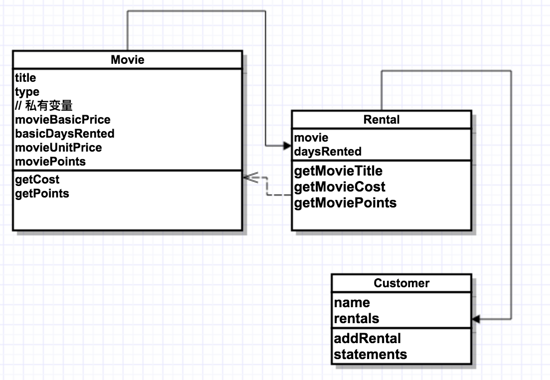Select the movieUnitPrice attribute line
This screenshot has width=550, height=380.
coord(58,148)
